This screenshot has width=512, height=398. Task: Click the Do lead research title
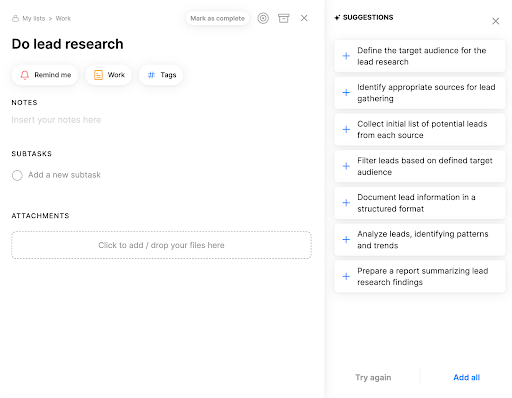click(x=67, y=44)
